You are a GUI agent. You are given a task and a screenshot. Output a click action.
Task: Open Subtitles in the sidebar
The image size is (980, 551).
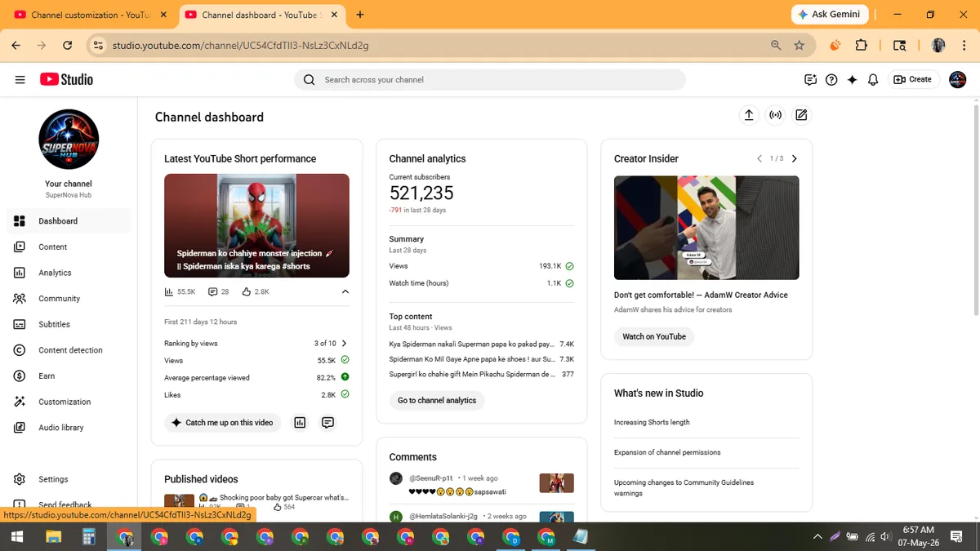[69, 324]
